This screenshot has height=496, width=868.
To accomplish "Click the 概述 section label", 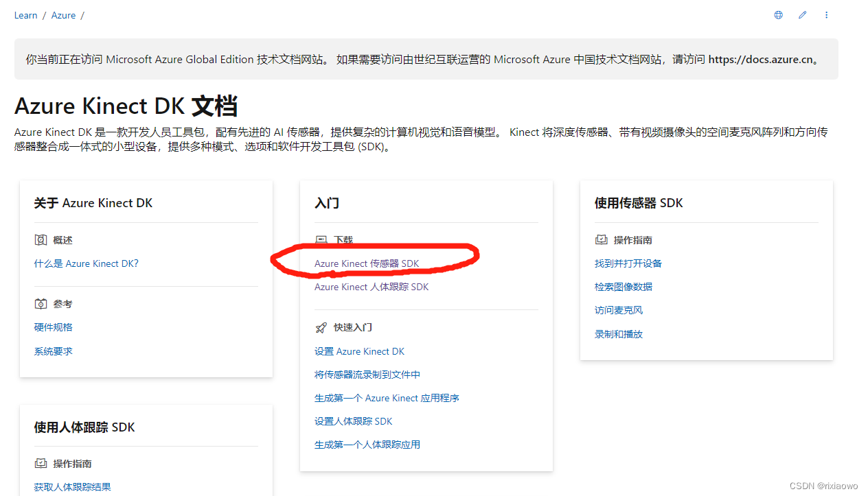I will [x=63, y=240].
